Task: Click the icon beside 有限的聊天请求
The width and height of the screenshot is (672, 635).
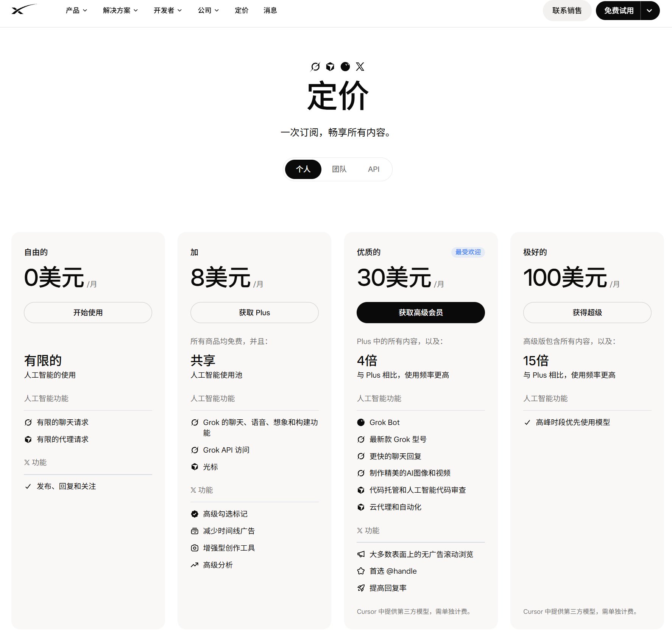Action: point(28,422)
